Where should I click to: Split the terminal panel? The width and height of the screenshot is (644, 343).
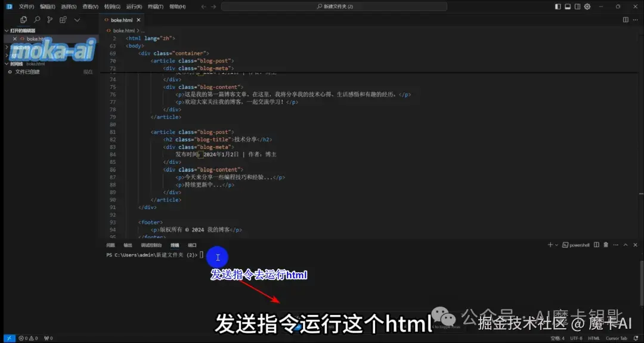click(597, 245)
